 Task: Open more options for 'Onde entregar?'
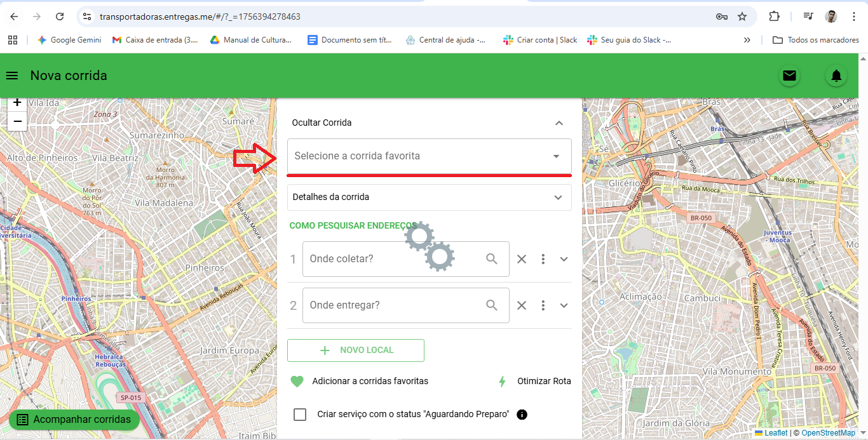543,305
